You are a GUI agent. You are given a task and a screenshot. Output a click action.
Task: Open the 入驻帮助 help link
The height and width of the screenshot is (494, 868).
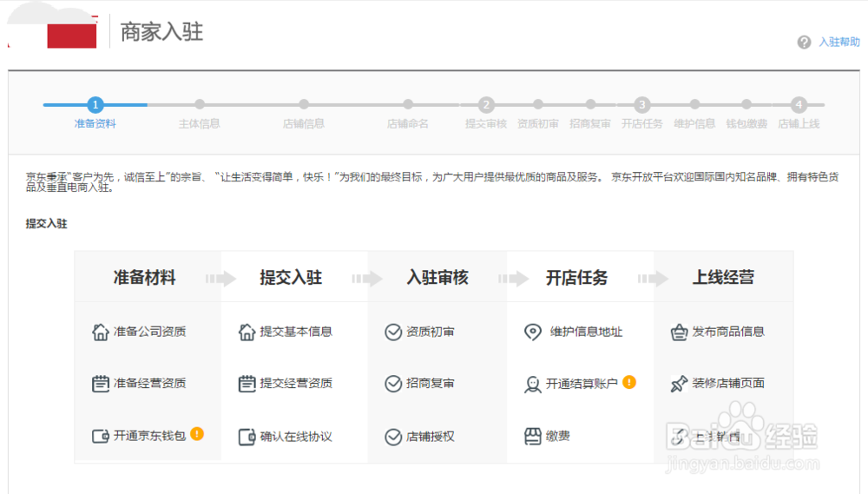839,42
